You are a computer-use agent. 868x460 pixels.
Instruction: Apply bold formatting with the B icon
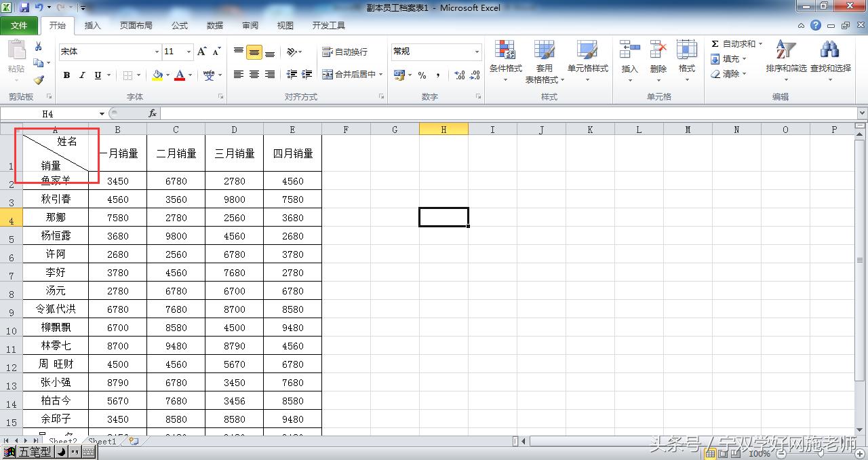[66, 75]
